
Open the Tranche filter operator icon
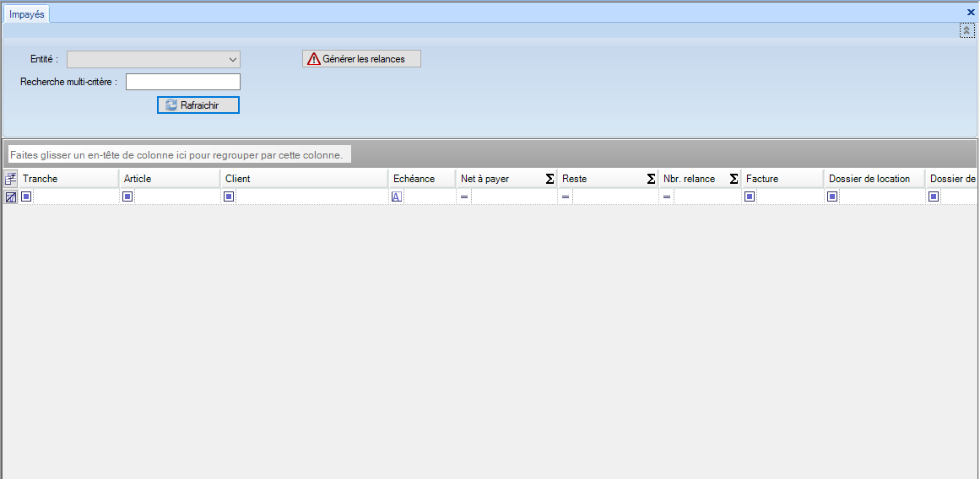(x=26, y=196)
